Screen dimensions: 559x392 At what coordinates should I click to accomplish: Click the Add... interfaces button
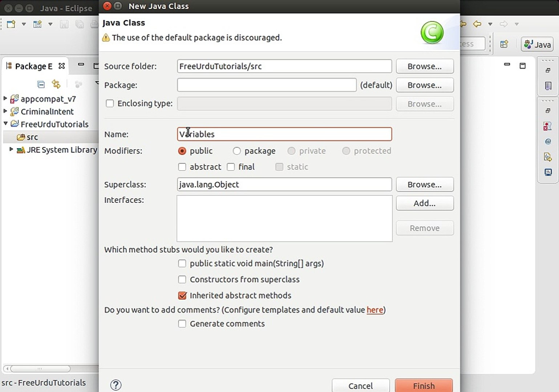coord(425,203)
